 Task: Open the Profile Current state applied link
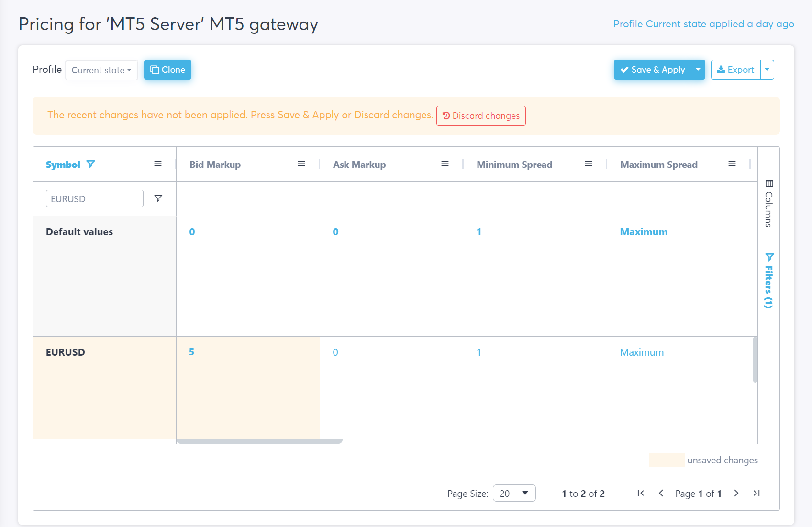tap(704, 24)
